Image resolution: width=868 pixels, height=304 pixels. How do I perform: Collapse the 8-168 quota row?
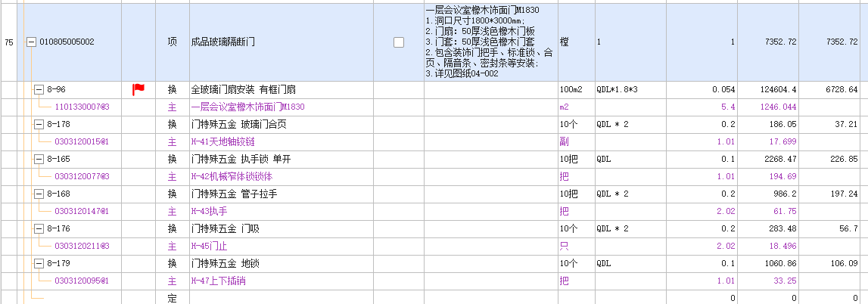39,194
